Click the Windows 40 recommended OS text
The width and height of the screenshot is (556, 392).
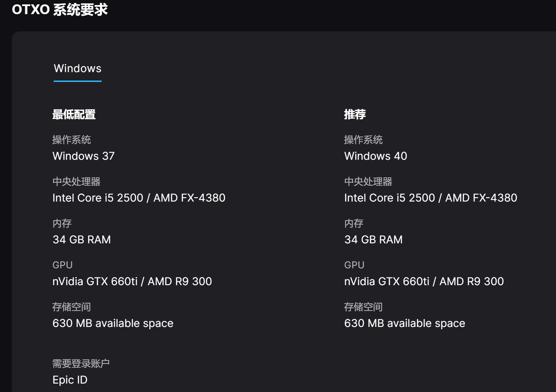pos(376,156)
